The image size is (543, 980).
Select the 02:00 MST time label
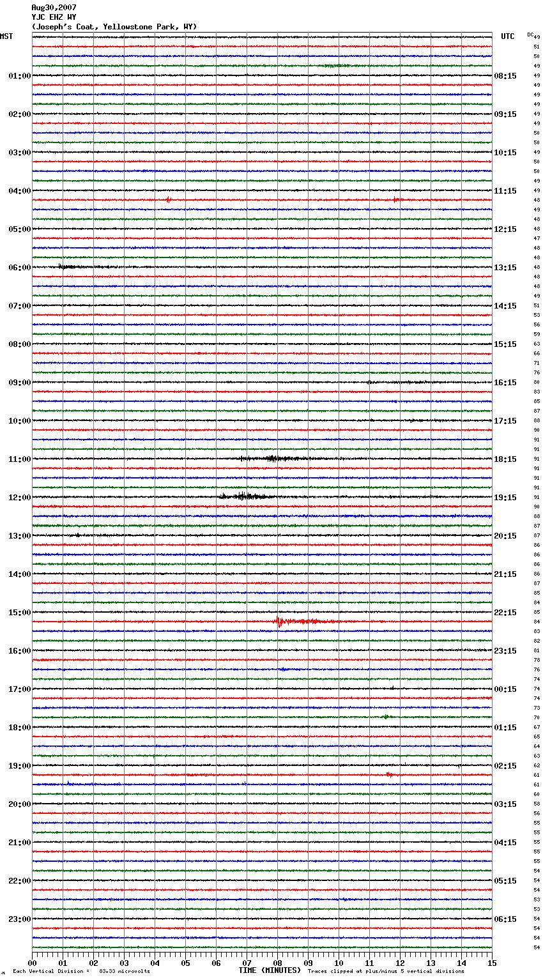click(20, 114)
